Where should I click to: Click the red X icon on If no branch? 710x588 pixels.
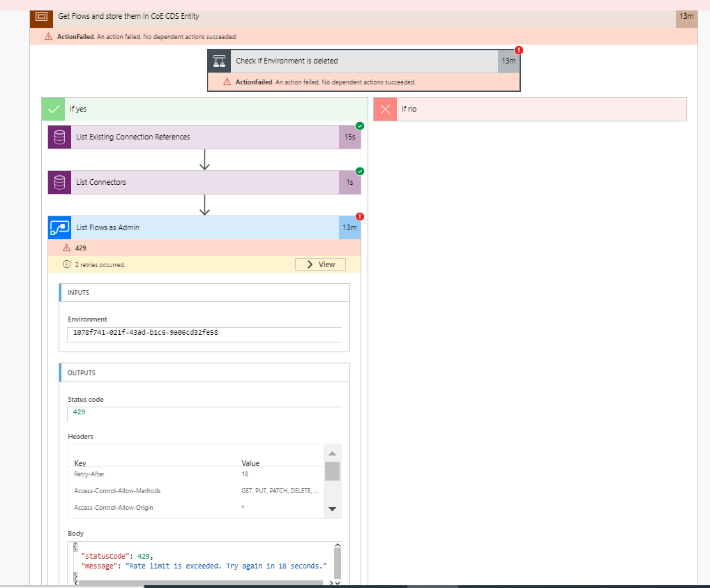coord(384,109)
